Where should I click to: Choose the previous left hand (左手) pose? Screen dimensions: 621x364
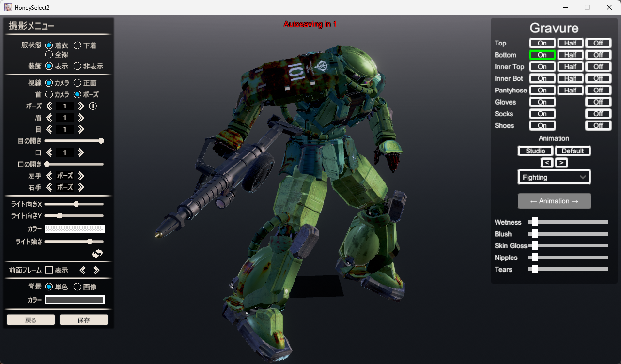coord(49,176)
